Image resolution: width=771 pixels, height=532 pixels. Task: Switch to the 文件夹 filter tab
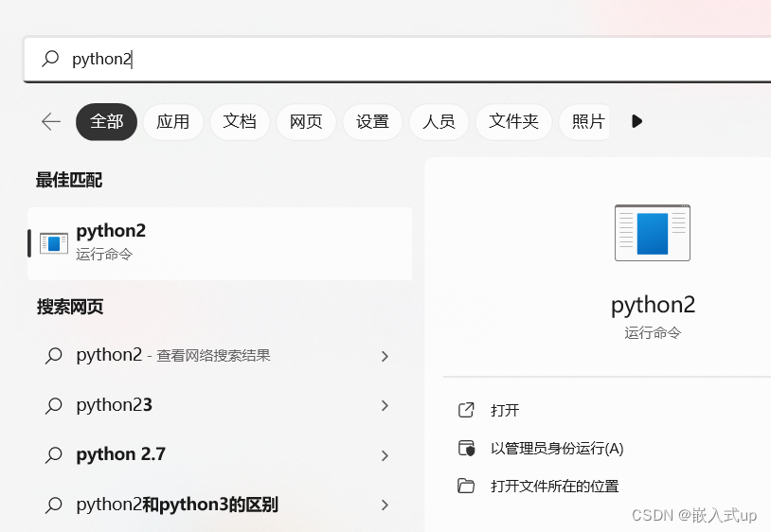click(513, 121)
